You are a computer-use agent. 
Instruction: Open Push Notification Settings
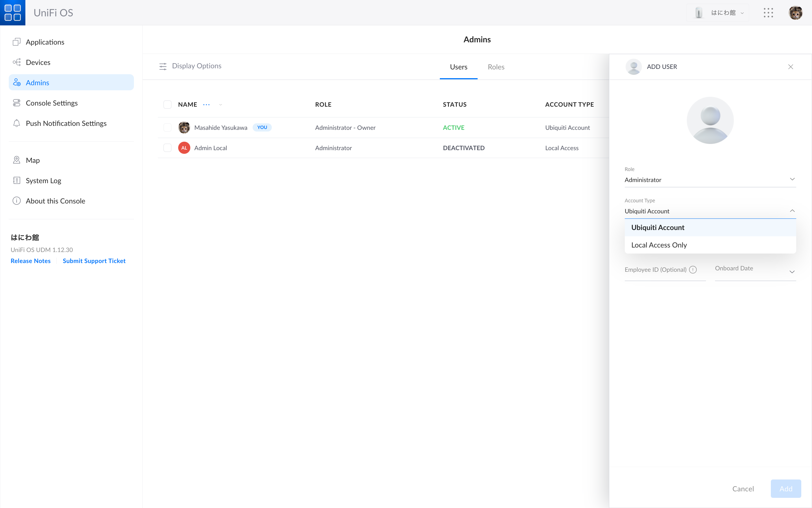point(71,123)
